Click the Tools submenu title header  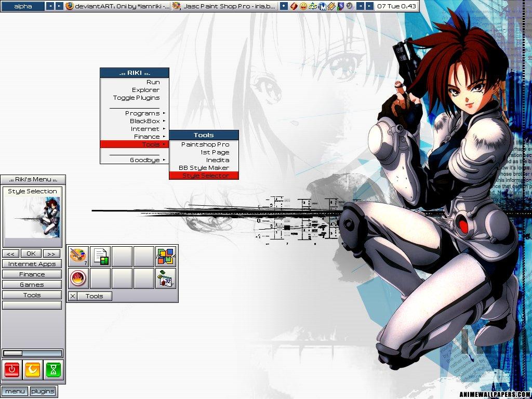tap(204, 135)
